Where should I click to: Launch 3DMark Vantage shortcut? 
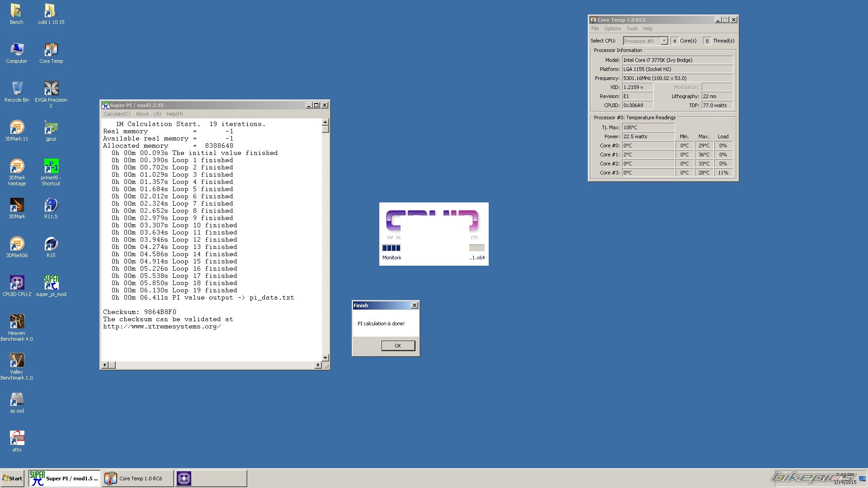pos(16,172)
